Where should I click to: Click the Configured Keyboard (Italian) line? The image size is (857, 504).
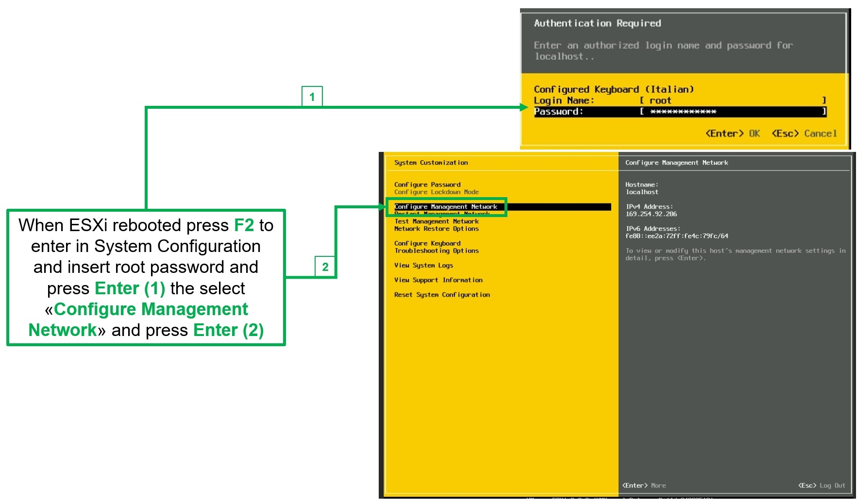pos(614,89)
